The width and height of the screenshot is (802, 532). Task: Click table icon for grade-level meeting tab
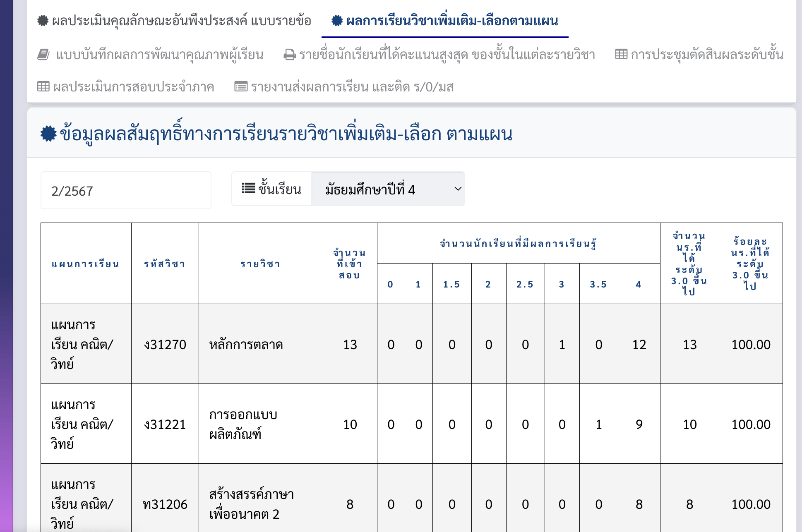[x=621, y=54]
